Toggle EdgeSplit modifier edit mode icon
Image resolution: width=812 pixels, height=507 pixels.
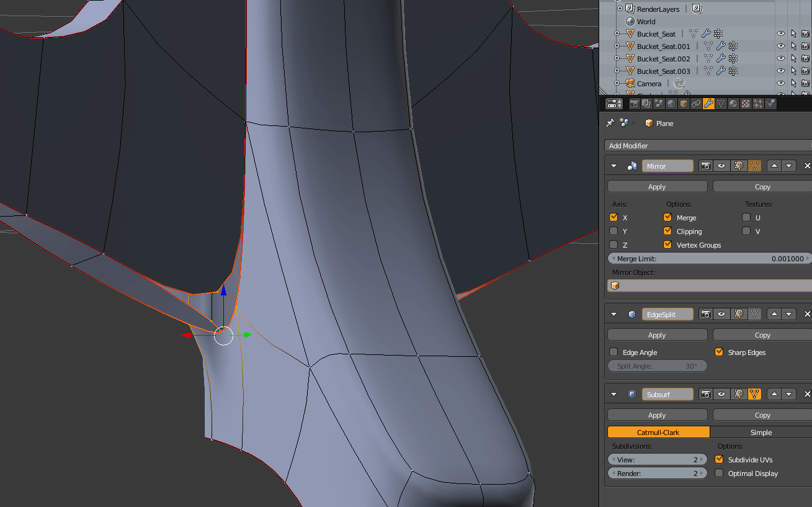(738, 314)
